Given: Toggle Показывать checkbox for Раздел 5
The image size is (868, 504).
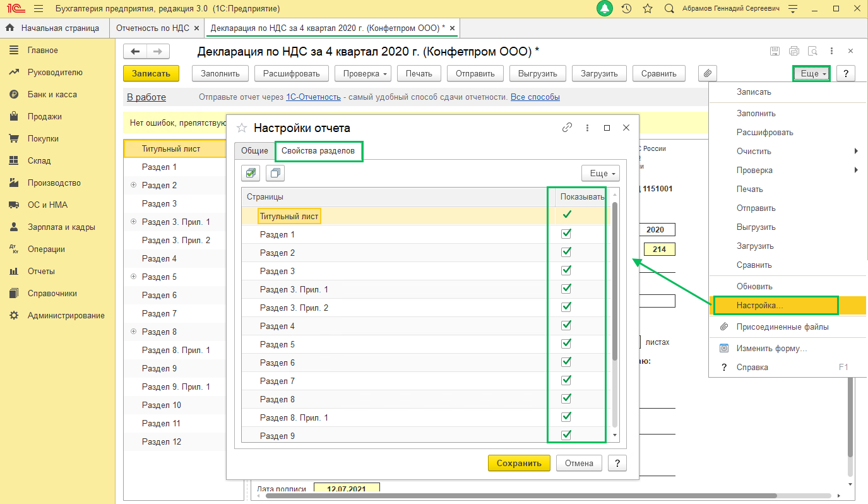Looking at the screenshot, I should pyautogui.click(x=566, y=344).
